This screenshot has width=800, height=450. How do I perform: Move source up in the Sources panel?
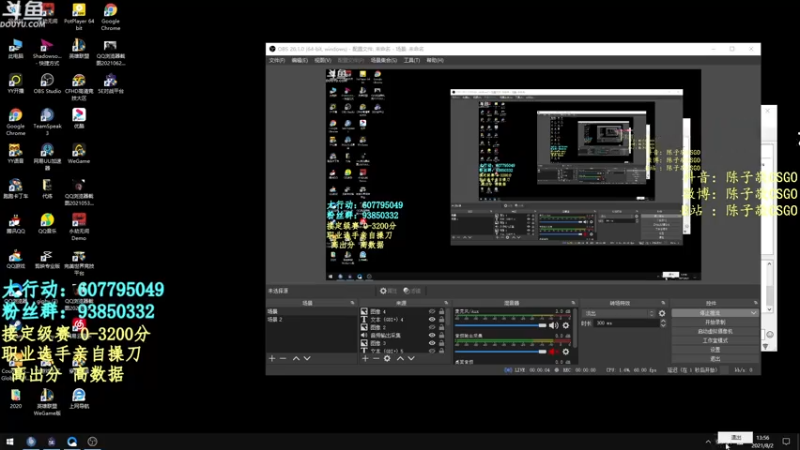[400, 359]
